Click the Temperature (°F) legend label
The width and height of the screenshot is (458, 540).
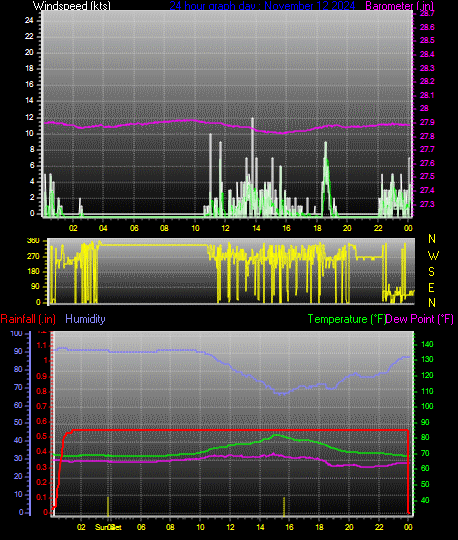click(x=347, y=319)
